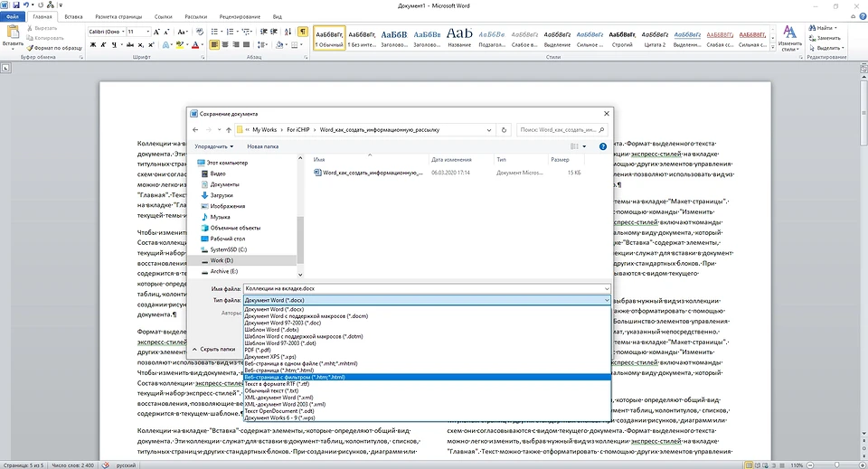Click the blue help icon in save dialog
The image size is (868, 469).
tap(602, 145)
